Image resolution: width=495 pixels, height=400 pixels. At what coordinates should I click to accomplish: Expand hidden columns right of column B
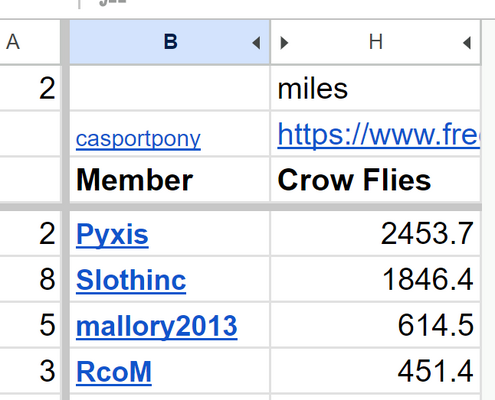pyautogui.click(x=256, y=43)
